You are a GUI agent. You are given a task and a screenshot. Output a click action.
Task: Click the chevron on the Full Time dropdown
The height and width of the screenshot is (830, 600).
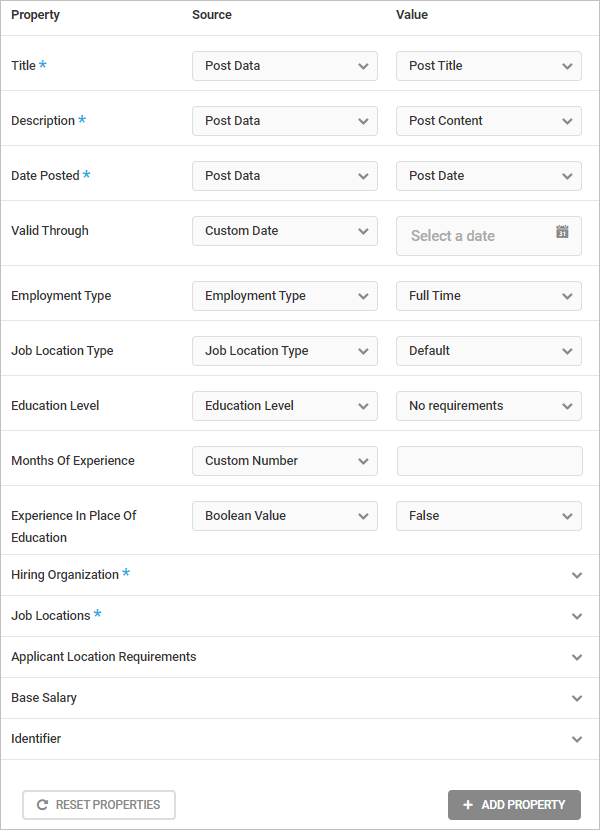(x=566, y=295)
